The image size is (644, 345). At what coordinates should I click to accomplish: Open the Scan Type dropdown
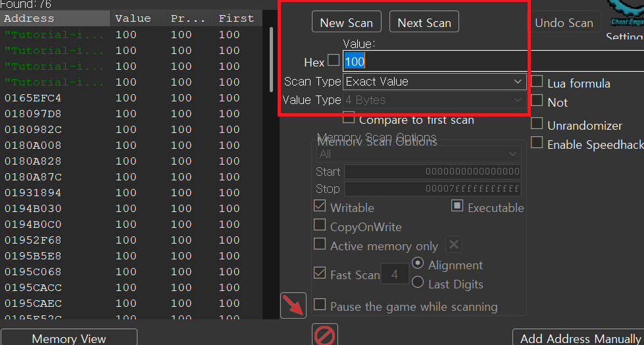[434, 82]
